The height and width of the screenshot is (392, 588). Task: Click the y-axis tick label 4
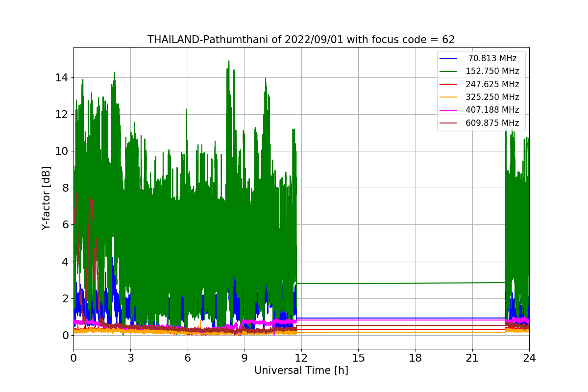coord(66,262)
